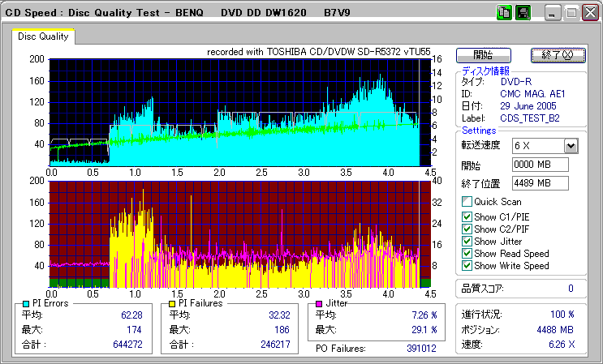The width and height of the screenshot is (603, 364).
Task: Uncheck Show C2/PIF option
Action: click(467, 229)
